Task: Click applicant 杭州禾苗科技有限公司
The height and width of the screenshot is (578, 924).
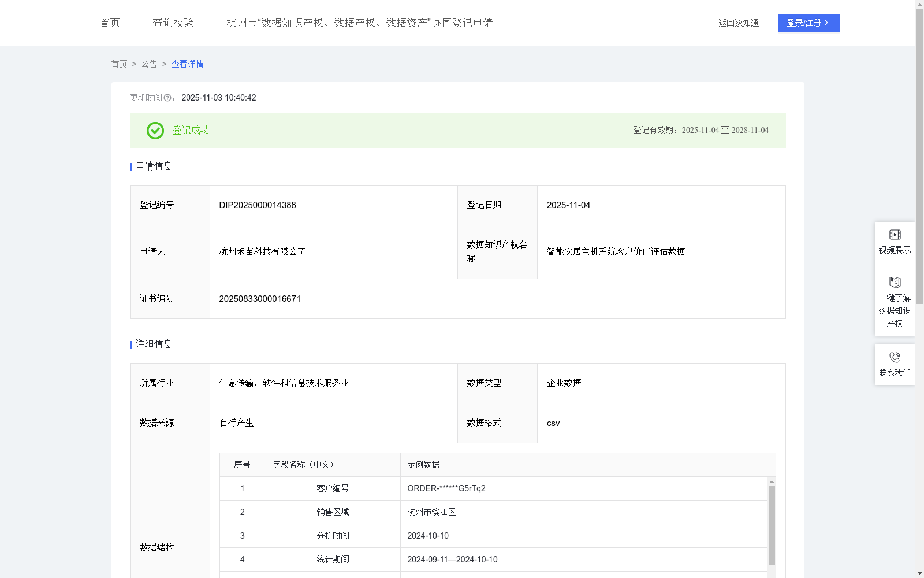Action: (x=262, y=251)
